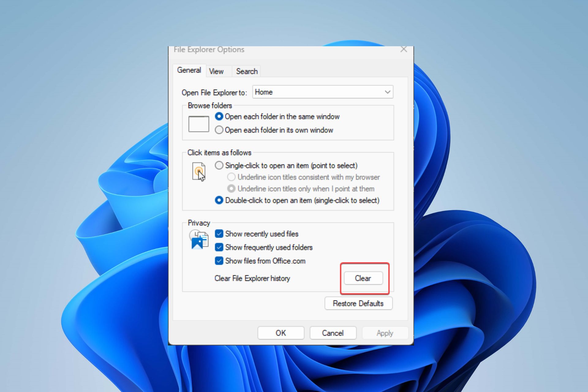This screenshot has width=588, height=392.
Task: Click the Browse folders window icon
Action: pos(199,124)
